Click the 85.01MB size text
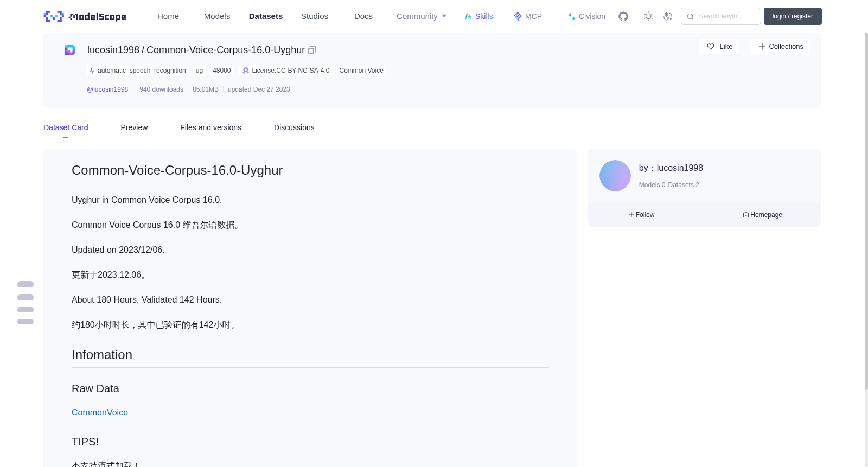The width and height of the screenshot is (868, 467). (206, 89)
